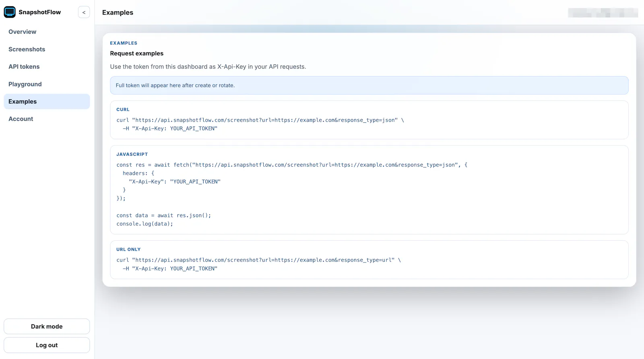Click the SnapshotFlow brand name
Screen dimensions: 644x359
[x=39, y=12]
